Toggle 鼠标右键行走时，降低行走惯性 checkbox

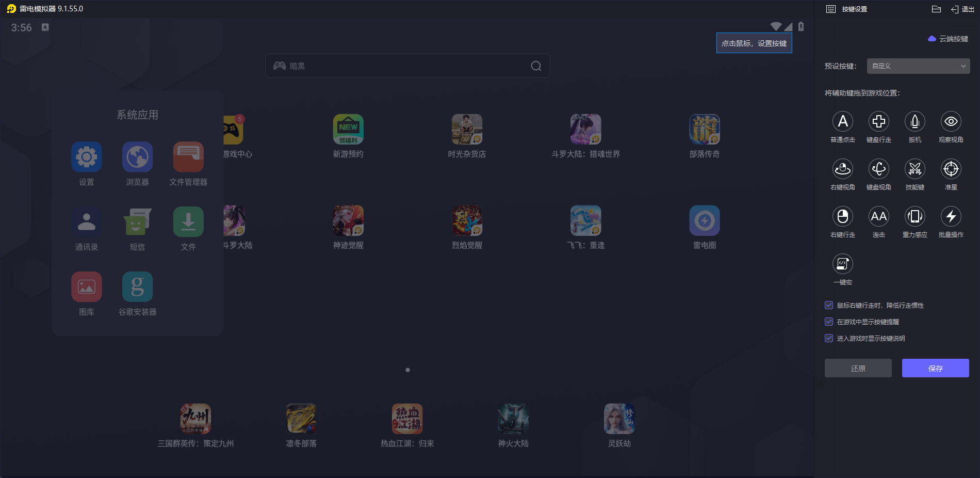click(829, 305)
